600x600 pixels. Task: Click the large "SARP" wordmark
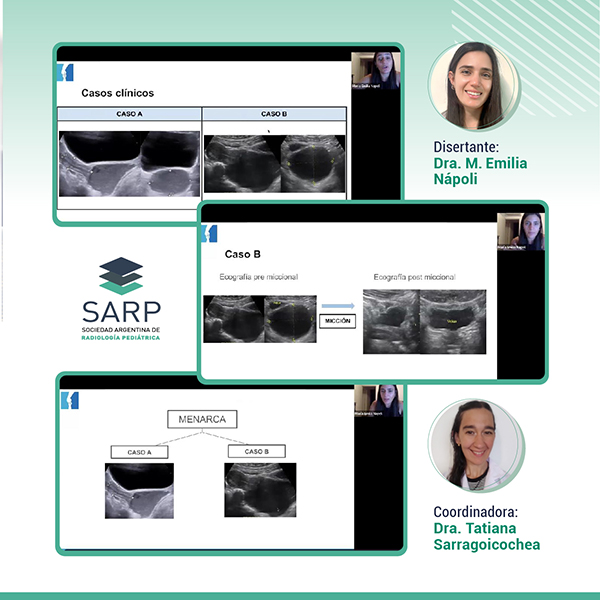tap(121, 312)
